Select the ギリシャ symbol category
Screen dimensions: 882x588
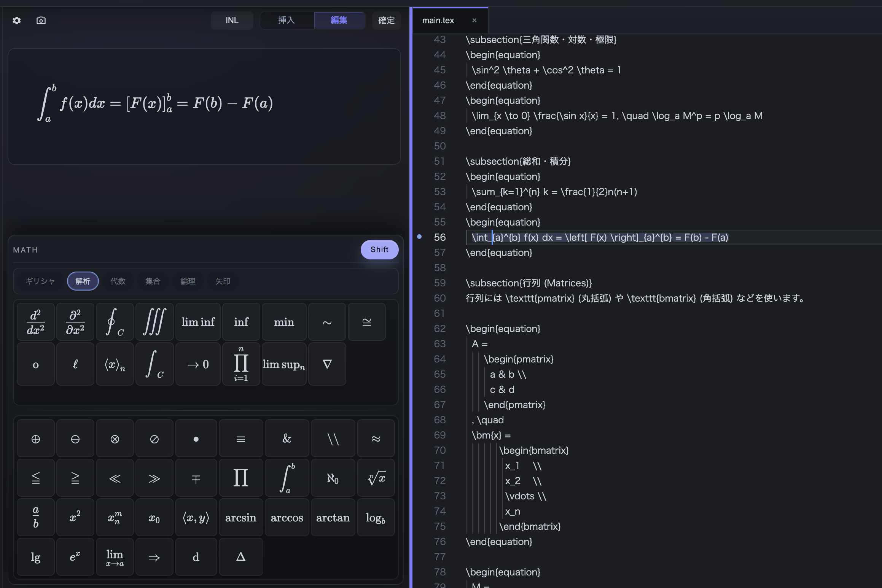(x=40, y=281)
